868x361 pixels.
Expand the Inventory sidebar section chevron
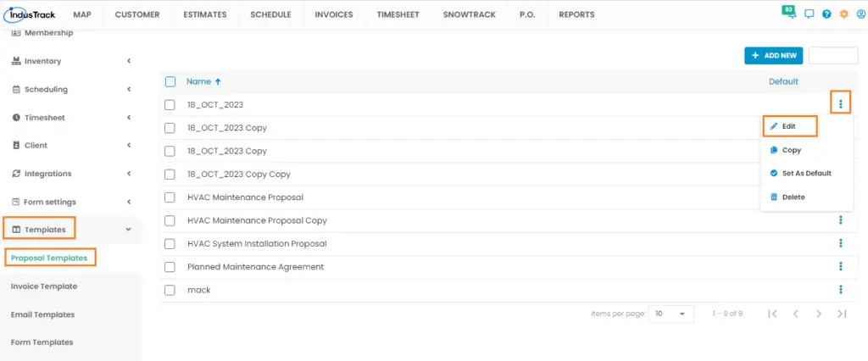pos(129,61)
